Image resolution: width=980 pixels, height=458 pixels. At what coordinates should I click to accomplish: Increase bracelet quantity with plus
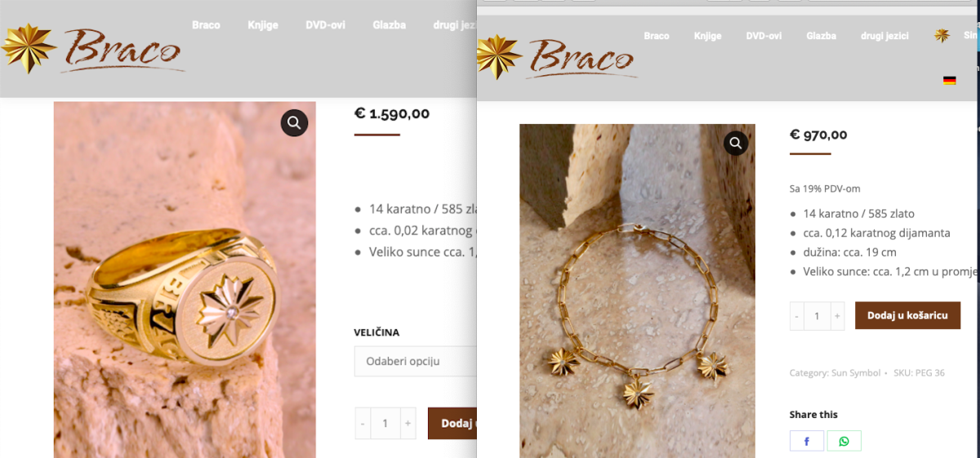pyautogui.click(x=837, y=316)
